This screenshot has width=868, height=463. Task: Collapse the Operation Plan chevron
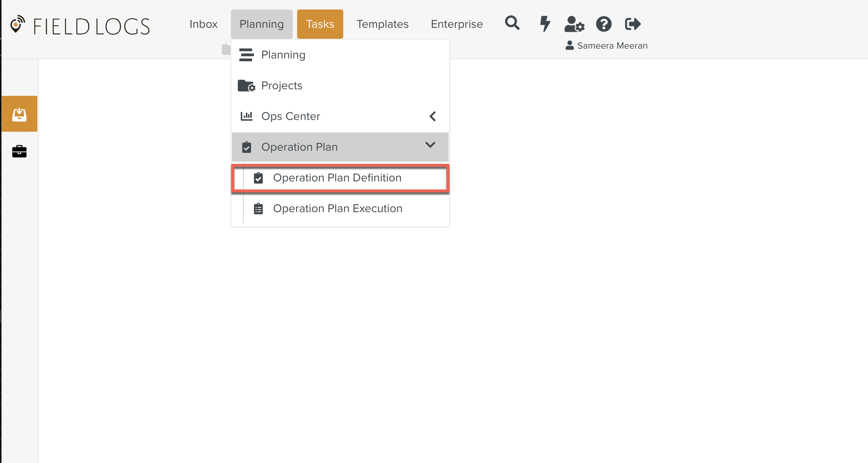pos(430,145)
